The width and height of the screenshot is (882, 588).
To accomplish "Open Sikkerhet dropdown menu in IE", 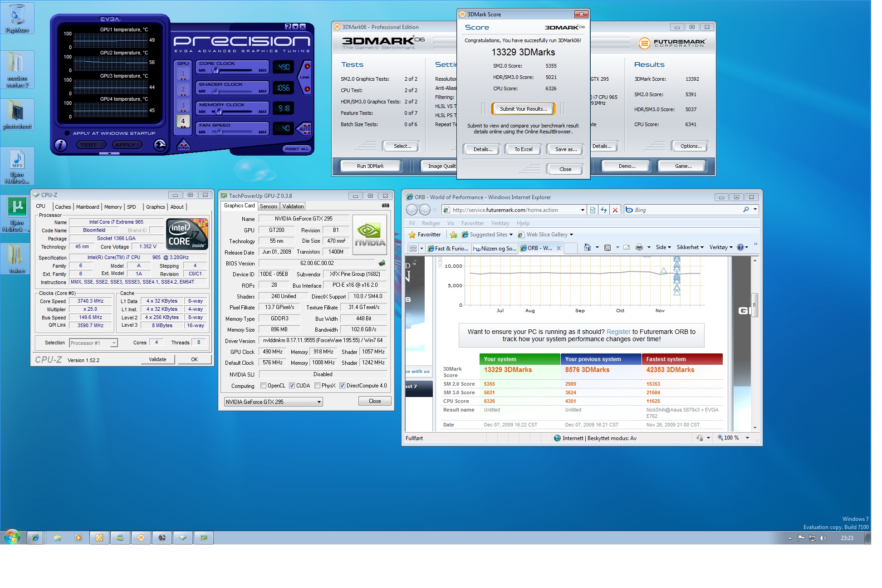I will coord(690,247).
